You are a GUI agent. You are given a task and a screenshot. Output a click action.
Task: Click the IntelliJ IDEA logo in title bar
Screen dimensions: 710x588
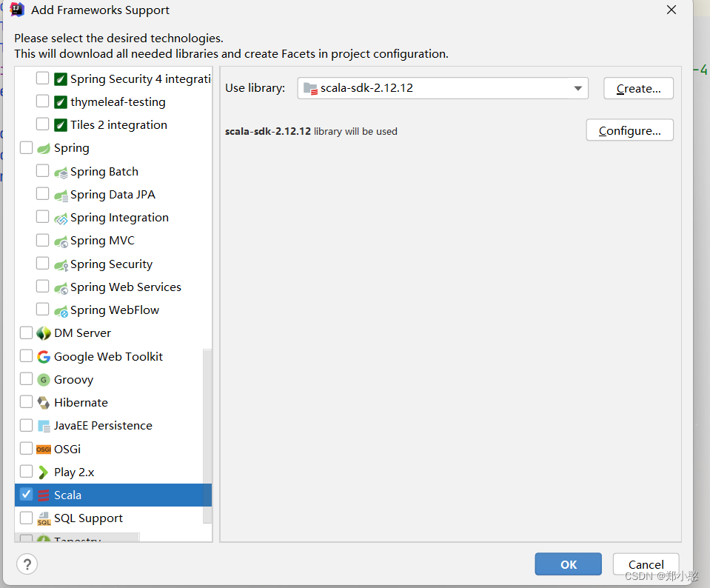click(17, 10)
